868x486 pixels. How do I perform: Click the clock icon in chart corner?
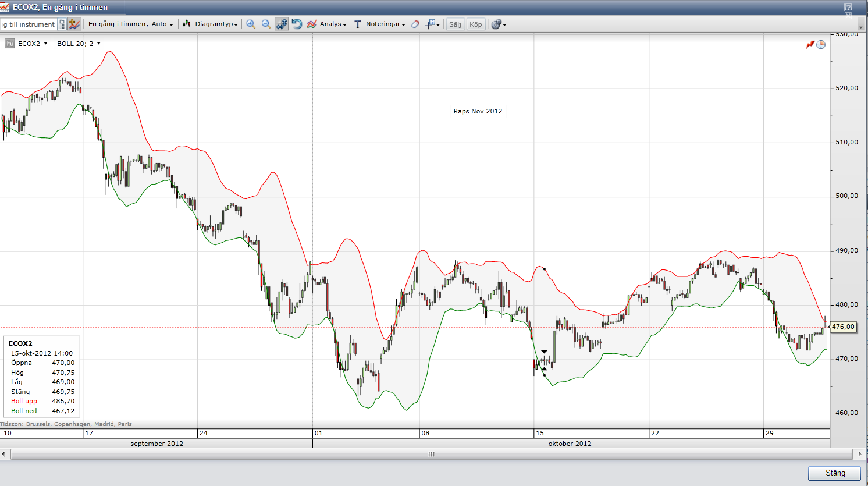point(821,45)
